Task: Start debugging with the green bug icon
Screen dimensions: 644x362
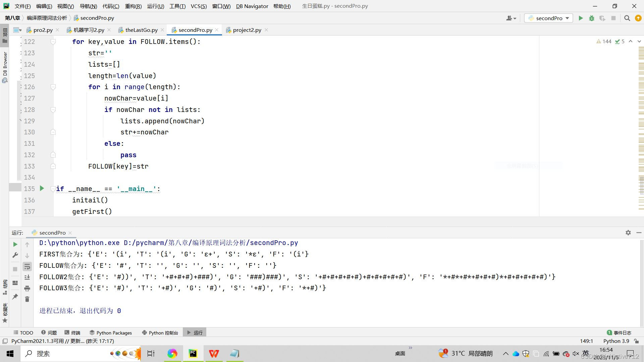Action: (x=592, y=18)
